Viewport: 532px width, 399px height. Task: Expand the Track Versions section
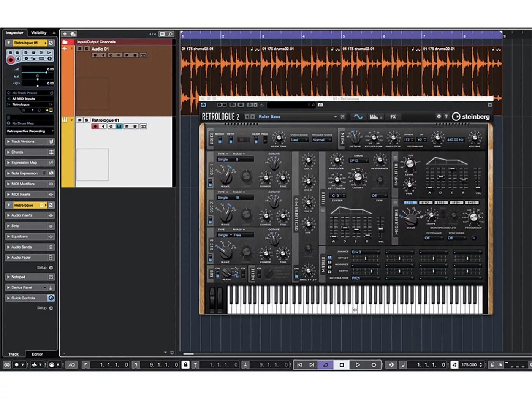coord(30,142)
